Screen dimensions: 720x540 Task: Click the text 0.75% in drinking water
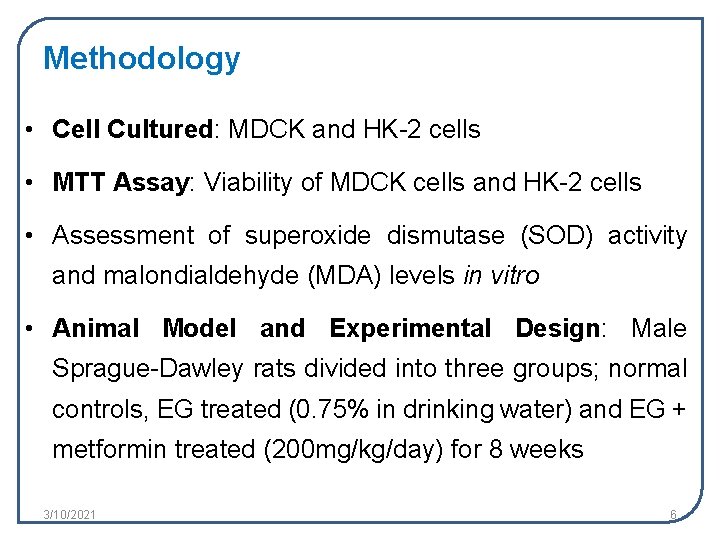431,409
